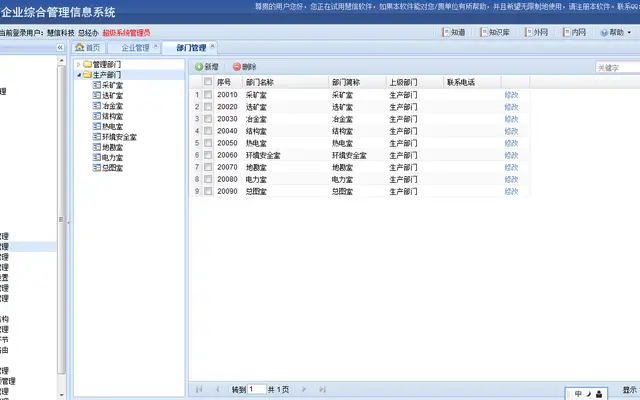Open the 知识库 knowledge base item

(495, 32)
